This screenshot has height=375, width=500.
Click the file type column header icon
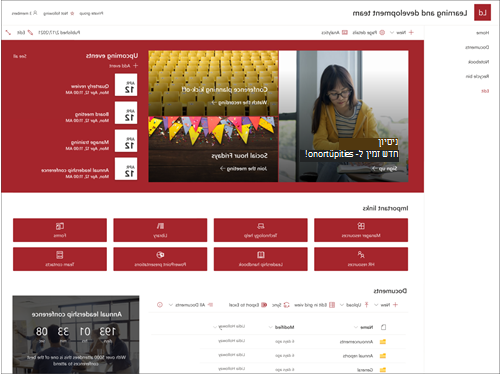point(383,327)
